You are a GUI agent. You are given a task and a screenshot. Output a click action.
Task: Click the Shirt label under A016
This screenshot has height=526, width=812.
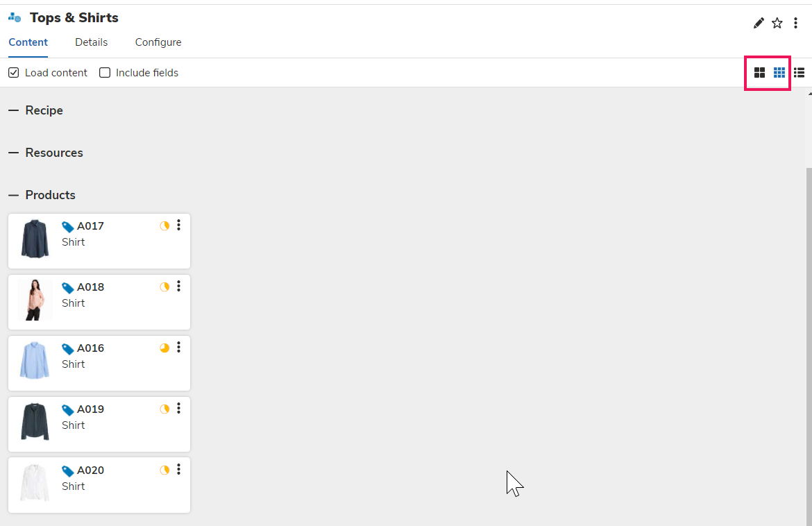(x=73, y=364)
